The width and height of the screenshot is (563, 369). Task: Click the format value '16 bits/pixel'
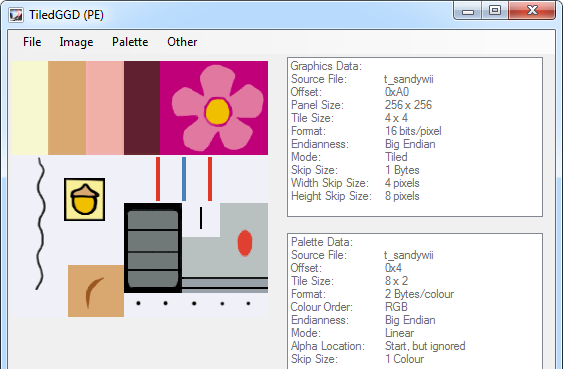click(413, 131)
